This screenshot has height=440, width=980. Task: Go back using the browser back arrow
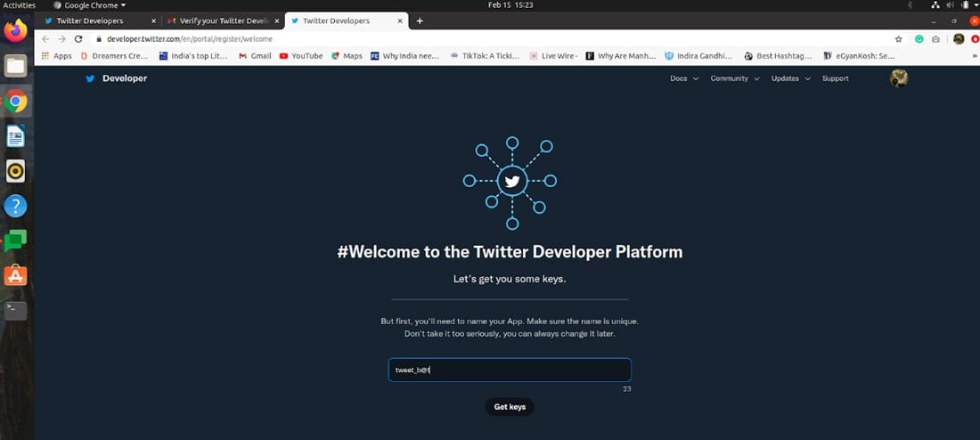coord(45,39)
